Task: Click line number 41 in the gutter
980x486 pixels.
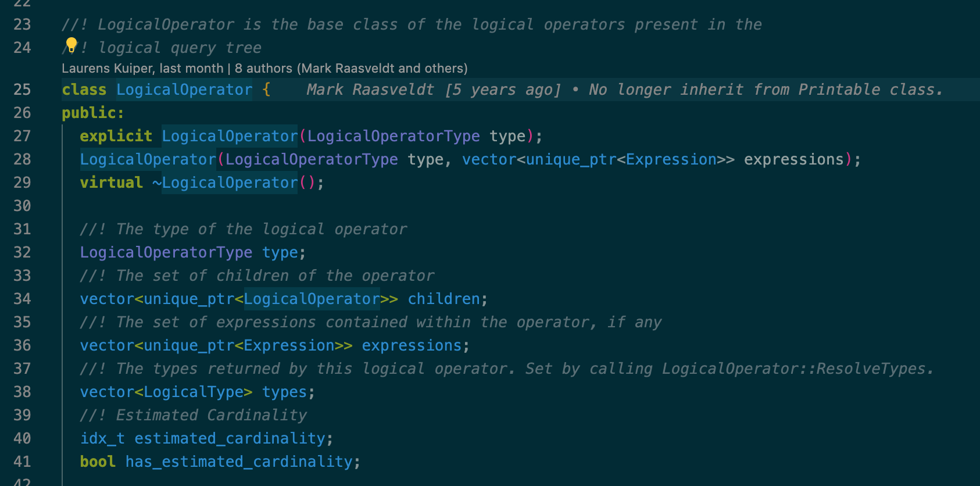Action: click(22, 462)
